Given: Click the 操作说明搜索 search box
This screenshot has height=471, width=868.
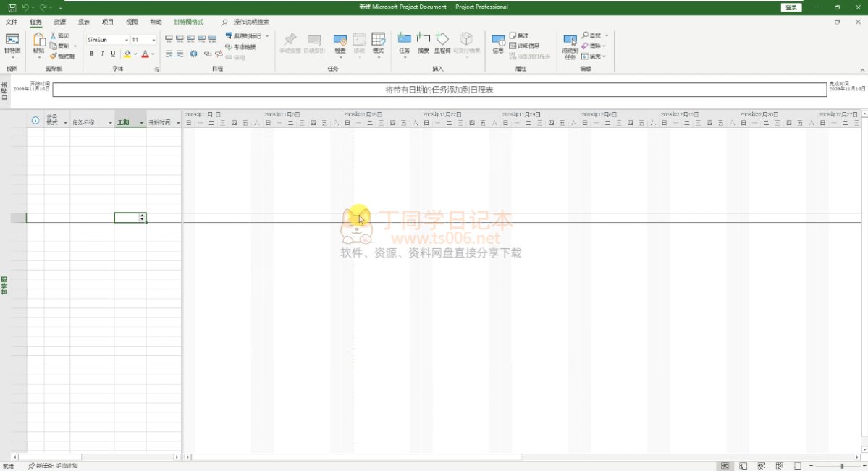Looking at the screenshot, I should tap(250, 22).
